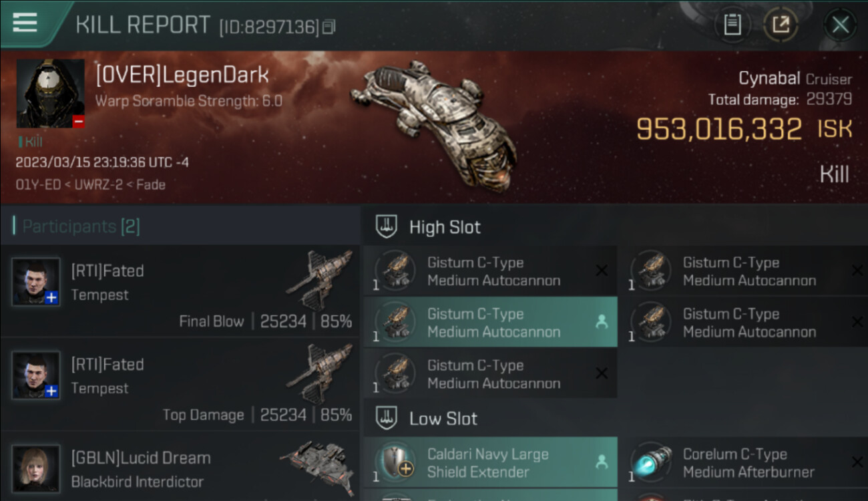Toggle the Caldari Navy Large Shield Extender row
Screen dimensions: 868x501
click(490, 463)
